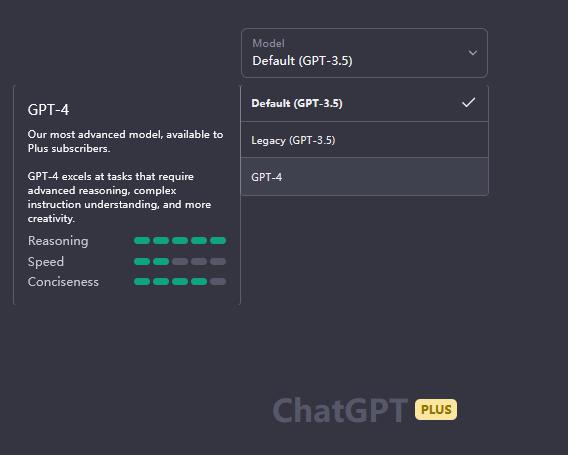Image resolution: width=568 pixels, height=455 pixels.
Task: Click the checkmark beside Default (GPT-3.5)
Action: 468,103
